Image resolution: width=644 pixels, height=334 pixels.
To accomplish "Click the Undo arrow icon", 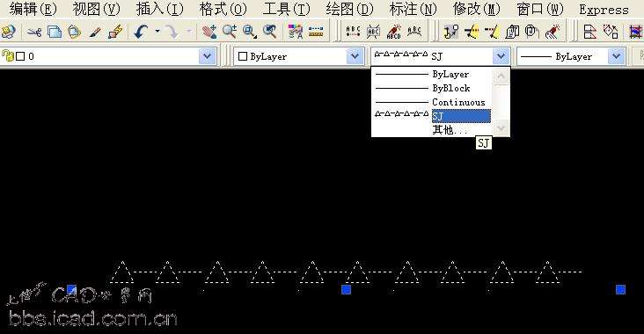I will [141, 32].
